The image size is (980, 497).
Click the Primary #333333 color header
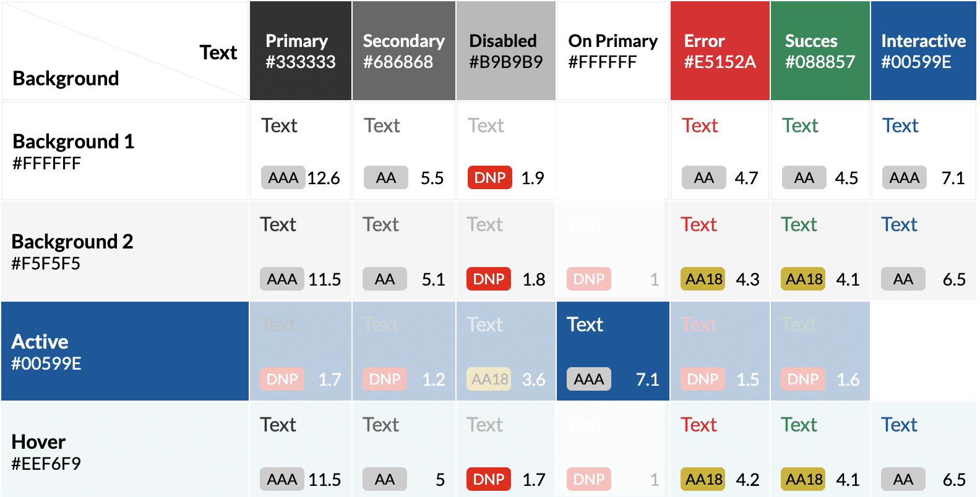[x=301, y=51]
